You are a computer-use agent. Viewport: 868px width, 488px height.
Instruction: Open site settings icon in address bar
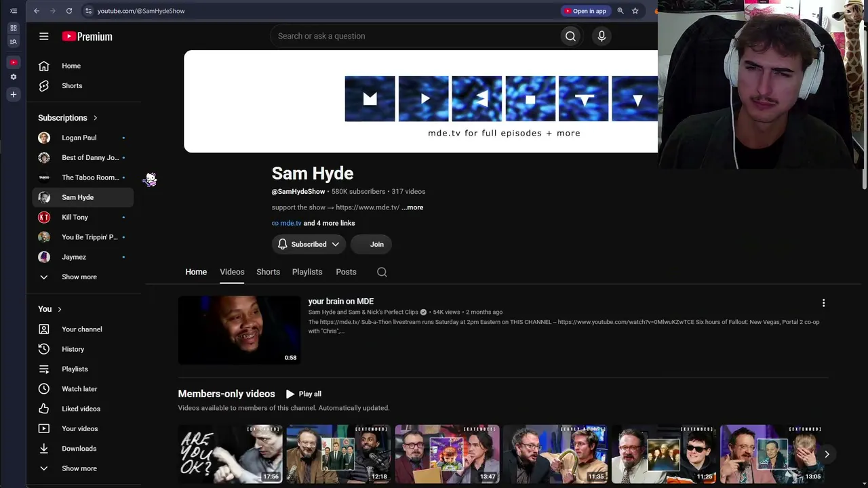point(88,11)
